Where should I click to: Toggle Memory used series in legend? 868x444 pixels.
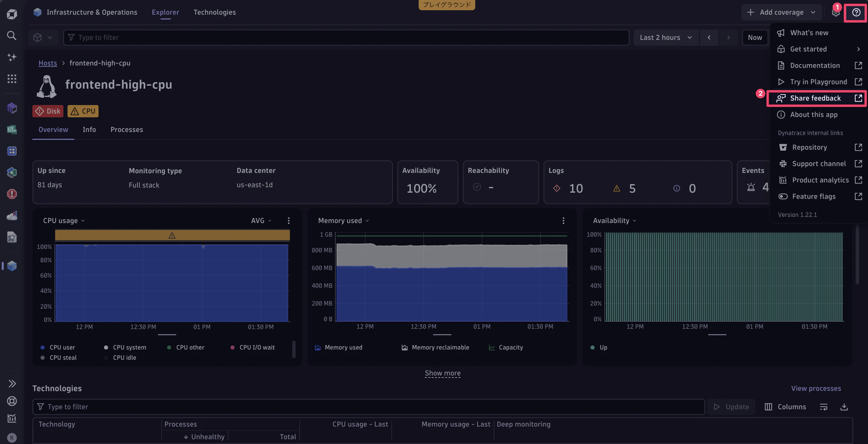[x=339, y=347]
